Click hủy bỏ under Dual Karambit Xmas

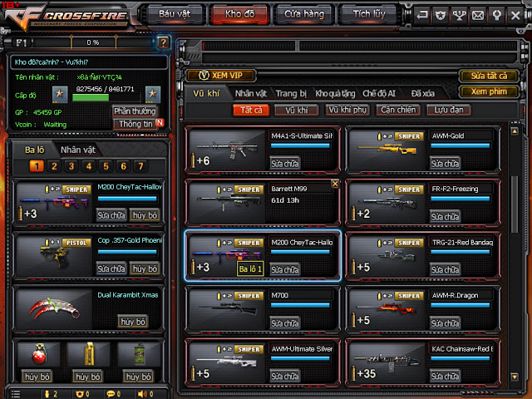coord(133,322)
